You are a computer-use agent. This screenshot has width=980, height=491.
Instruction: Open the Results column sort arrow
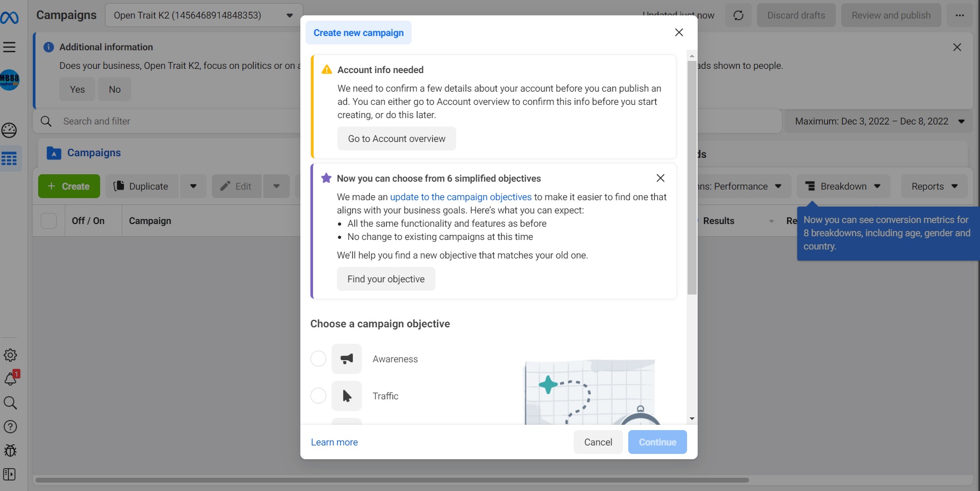(771, 221)
